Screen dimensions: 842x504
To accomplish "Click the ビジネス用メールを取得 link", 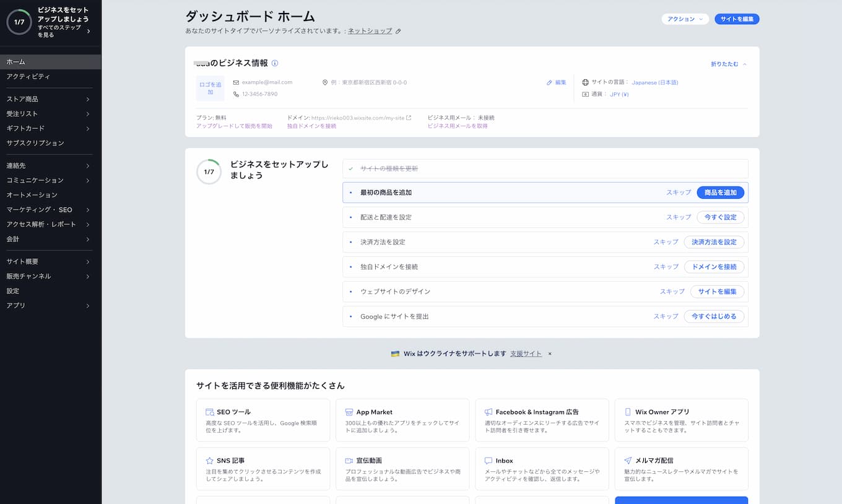I will (x=458, y=126).
